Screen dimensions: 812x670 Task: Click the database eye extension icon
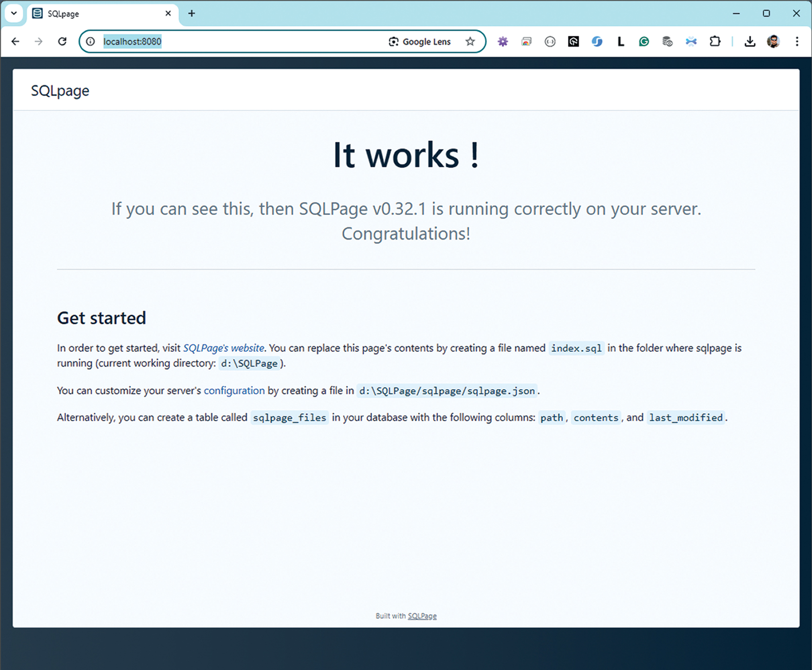pyautogui.click(x=667, y=42)
